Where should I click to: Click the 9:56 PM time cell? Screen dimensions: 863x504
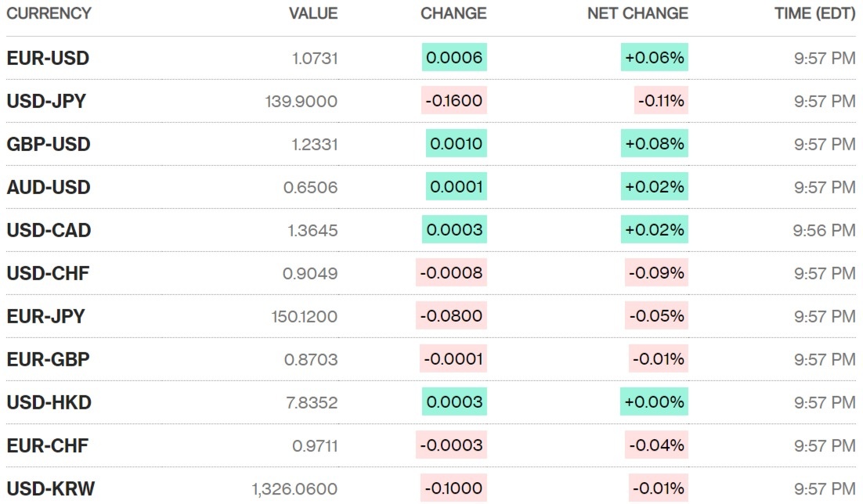(x=825, y=230)
